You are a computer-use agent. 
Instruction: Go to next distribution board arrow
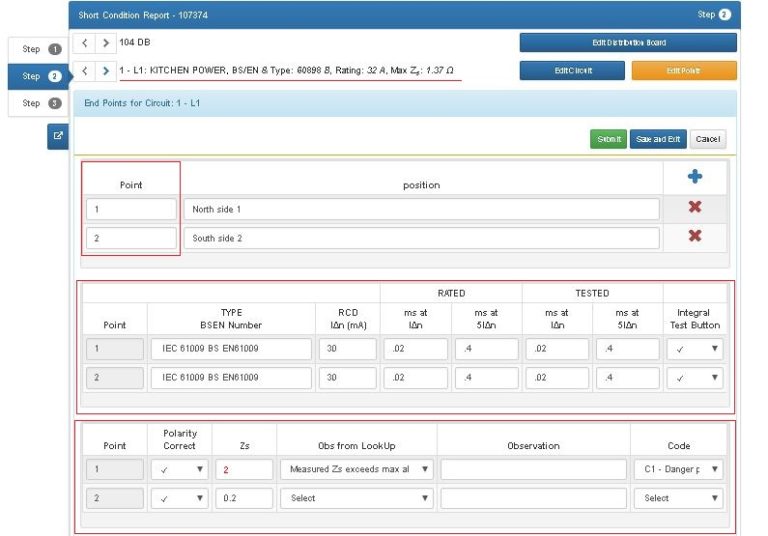click(x=106, y=43)
